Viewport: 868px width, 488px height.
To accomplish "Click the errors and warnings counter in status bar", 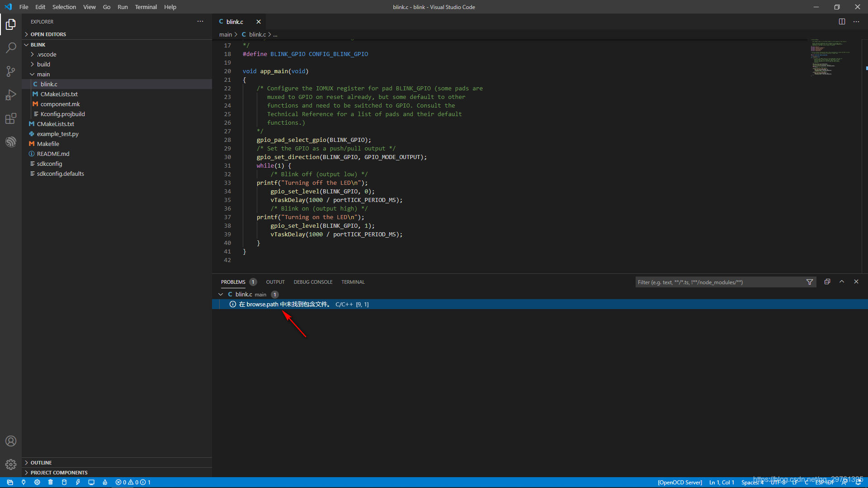I will click(133, 482).
